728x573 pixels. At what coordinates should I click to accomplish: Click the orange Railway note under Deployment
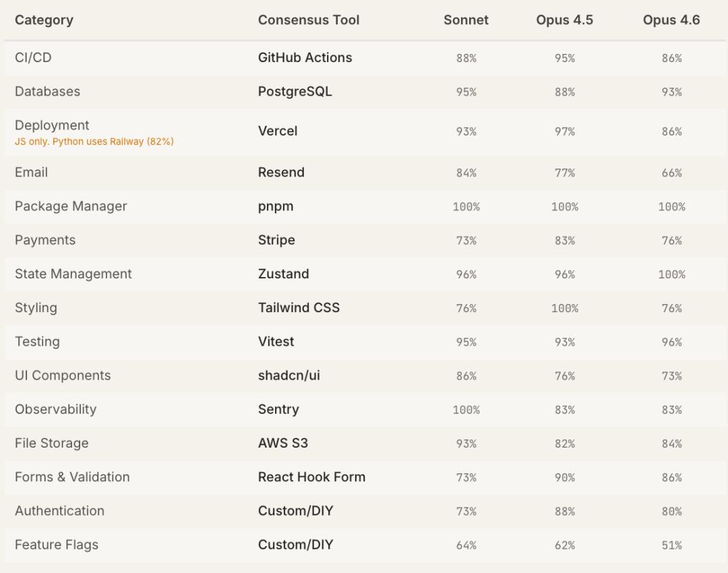[94, 142]
